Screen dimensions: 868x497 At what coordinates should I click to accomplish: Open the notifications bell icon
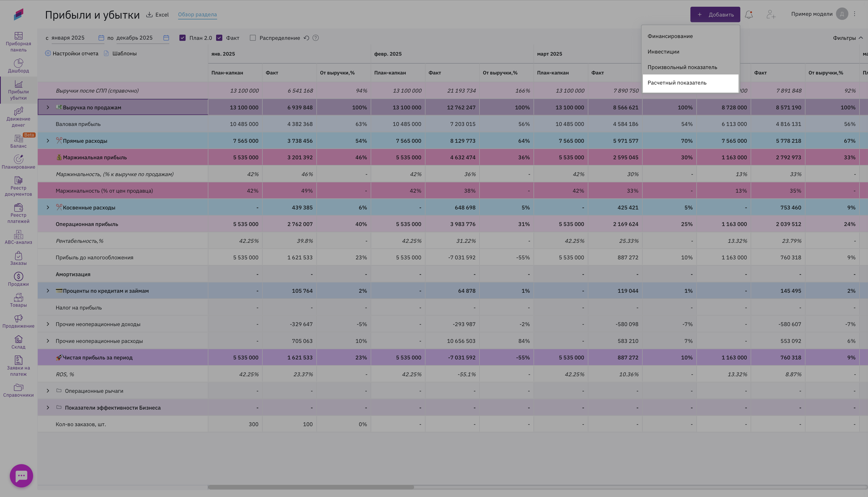[x=749, y=15]
